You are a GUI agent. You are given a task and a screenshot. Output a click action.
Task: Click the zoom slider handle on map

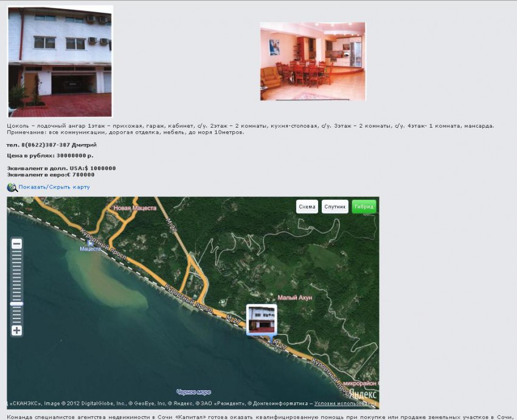click(17, 304)
